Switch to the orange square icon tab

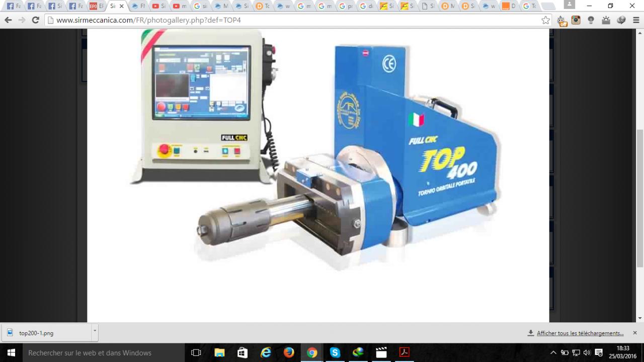pyautogui.click(x=509, y=7)
